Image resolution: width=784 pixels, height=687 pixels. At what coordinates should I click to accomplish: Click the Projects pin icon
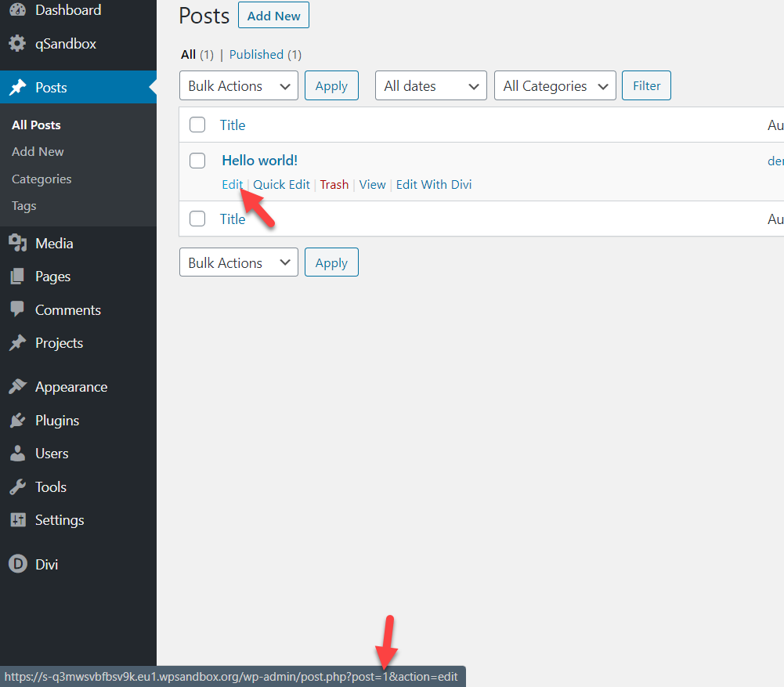coord(17,343)
